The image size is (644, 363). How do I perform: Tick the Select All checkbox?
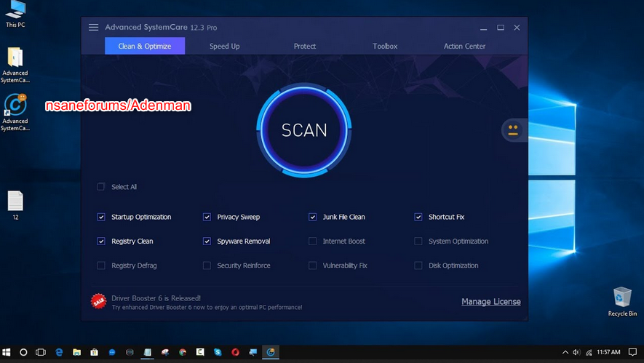[x=101, y=187]
